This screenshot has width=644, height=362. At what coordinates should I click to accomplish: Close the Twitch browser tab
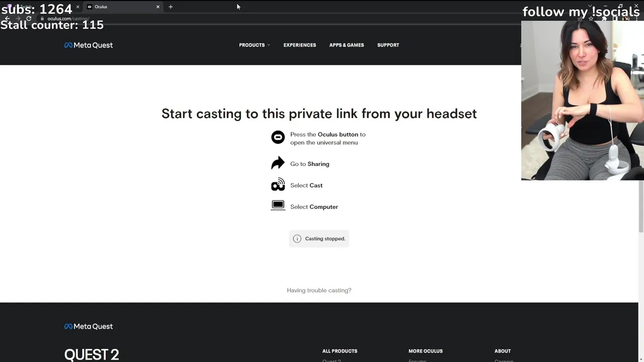77,7
